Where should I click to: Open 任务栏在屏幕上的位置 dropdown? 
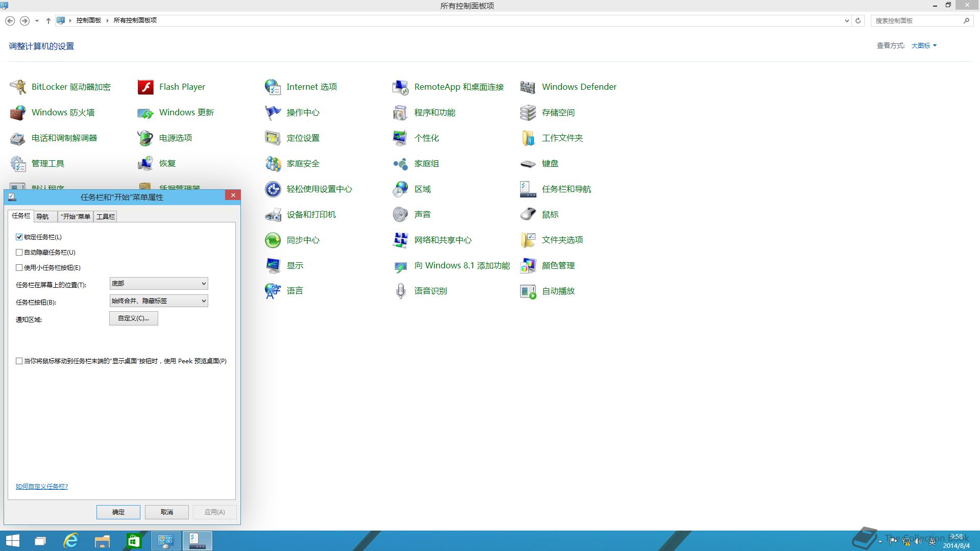coord(159,284)
